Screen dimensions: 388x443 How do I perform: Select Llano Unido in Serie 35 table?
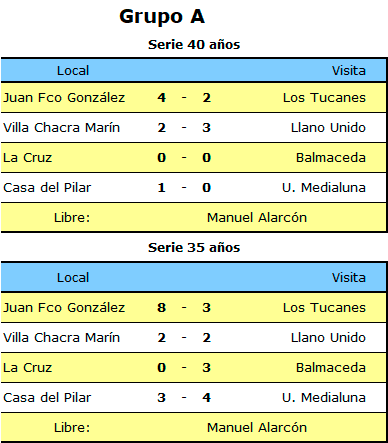[x=328, y=338]
